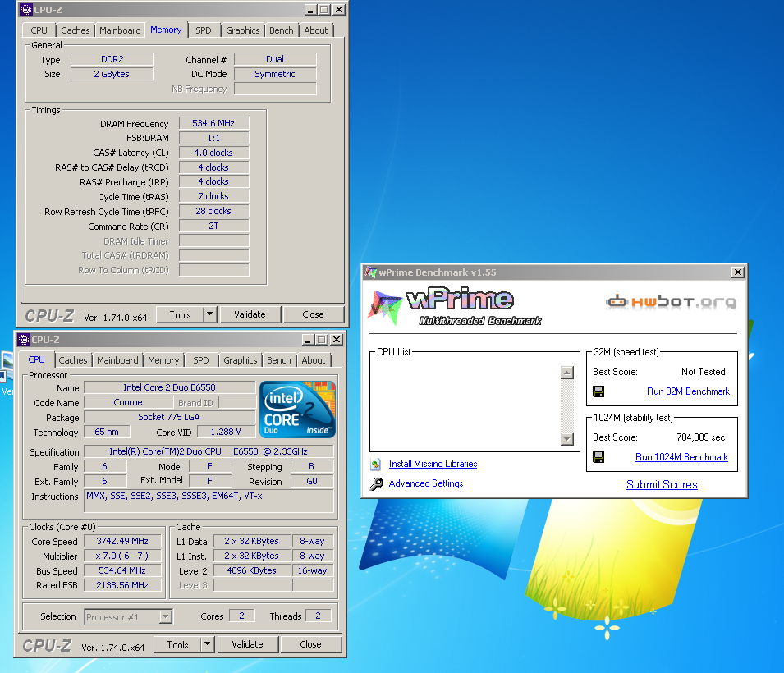This screenshot has width=784, height=673.
Task: Click Validate in upper CPU-Z window
Action: (x=250, y=314)
